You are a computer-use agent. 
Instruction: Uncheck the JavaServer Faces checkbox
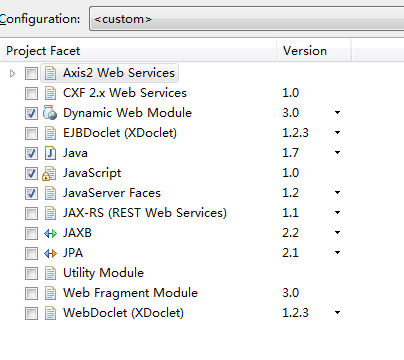[x=31, y=193]
